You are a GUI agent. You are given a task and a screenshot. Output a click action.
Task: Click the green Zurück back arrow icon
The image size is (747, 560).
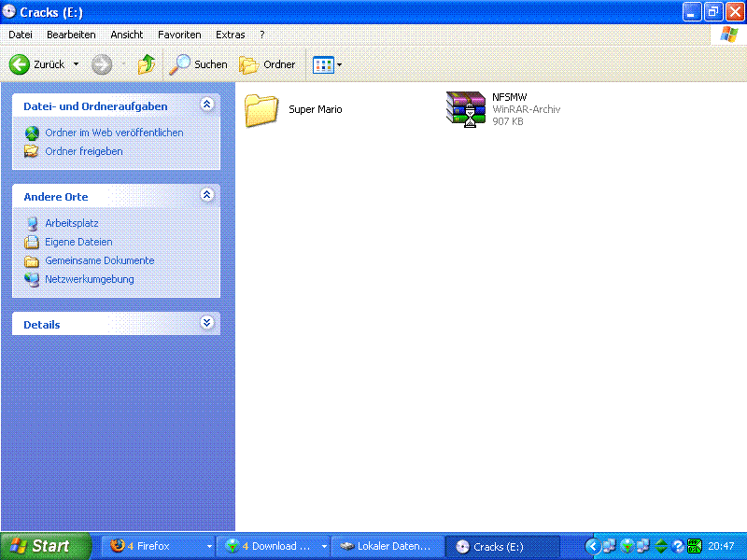[20, 64]
